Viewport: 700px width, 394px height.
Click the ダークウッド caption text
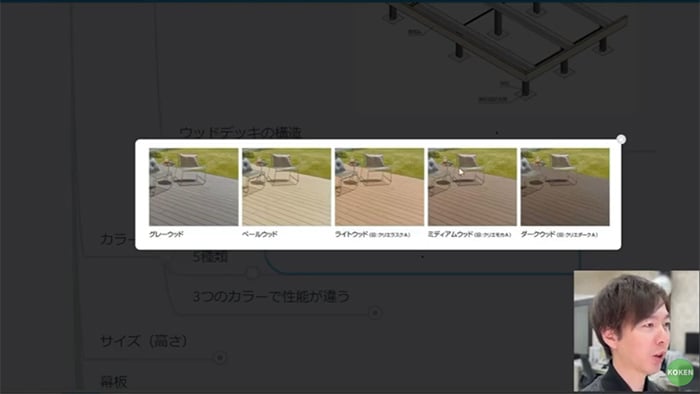pyautogui.click(x=559, y=234)
